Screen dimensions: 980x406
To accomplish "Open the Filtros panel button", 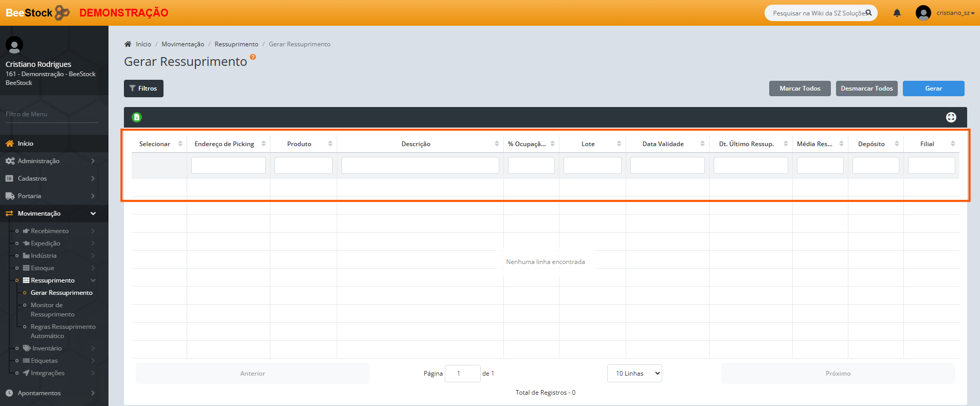I will tap(143, 89).
